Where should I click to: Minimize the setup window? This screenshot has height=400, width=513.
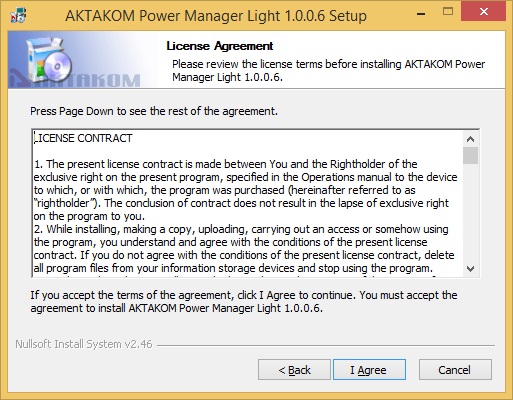tap(421, 14)
